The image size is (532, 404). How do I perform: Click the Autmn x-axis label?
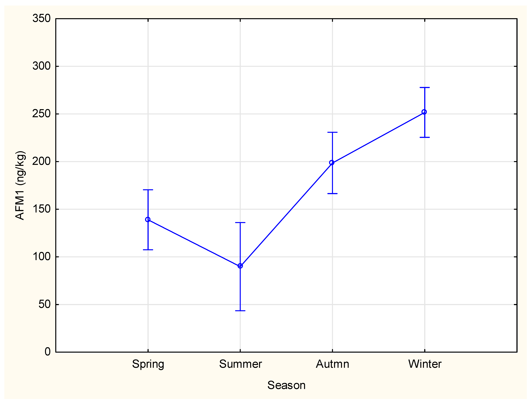[332, 364]
